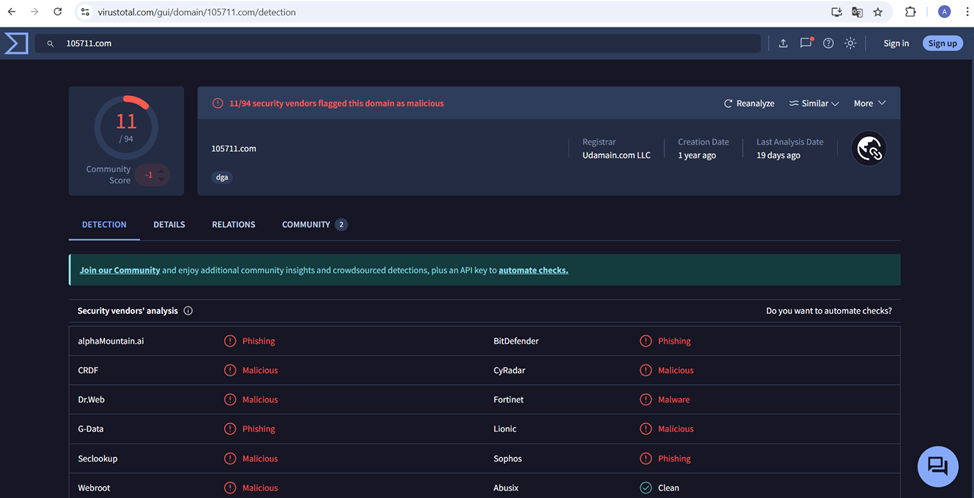Switch to the DETECTION tab

tap(104, 225)
